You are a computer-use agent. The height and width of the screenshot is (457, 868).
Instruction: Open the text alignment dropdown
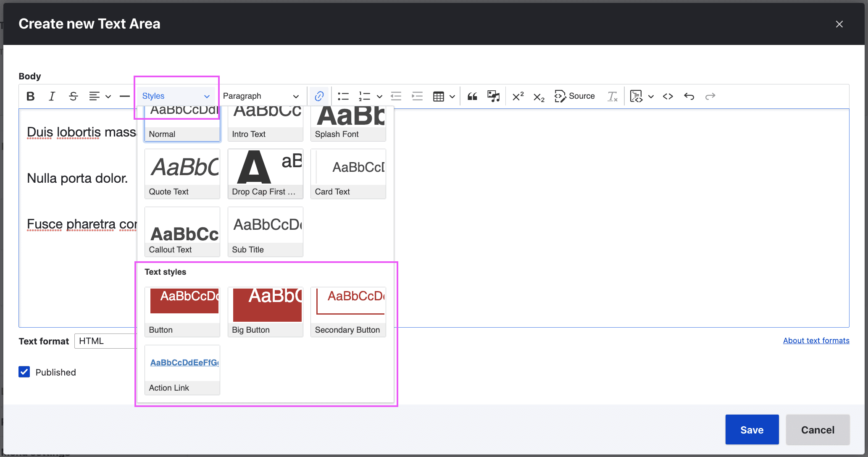click(x=100, y=96)
